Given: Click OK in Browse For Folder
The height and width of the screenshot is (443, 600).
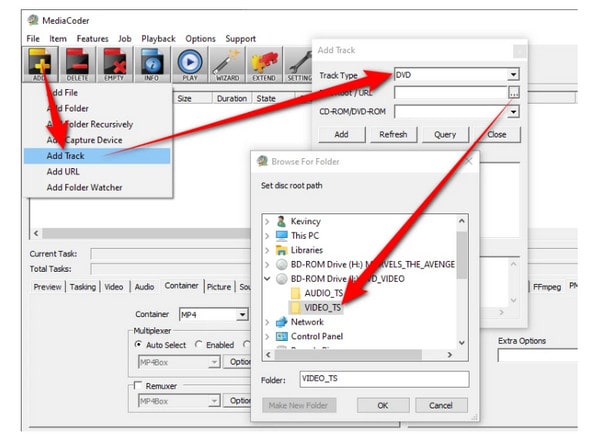Looking at the screenshot, I should (x=382, y=405).
